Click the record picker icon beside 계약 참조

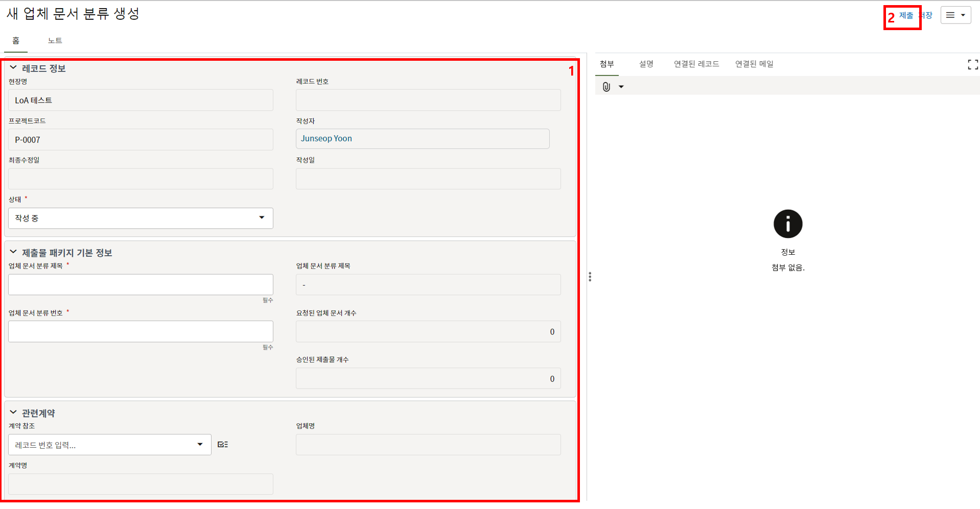pyautogui.click(x=223, y=445)
